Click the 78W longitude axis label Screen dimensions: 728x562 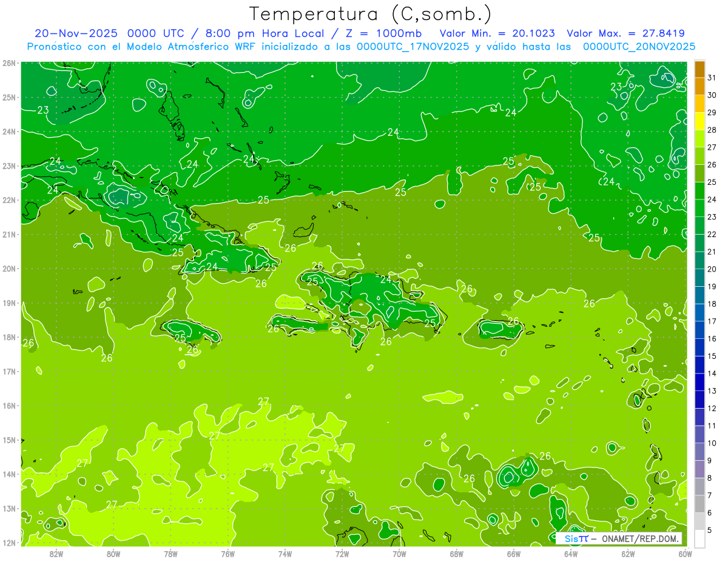click(x=170, y=554)
